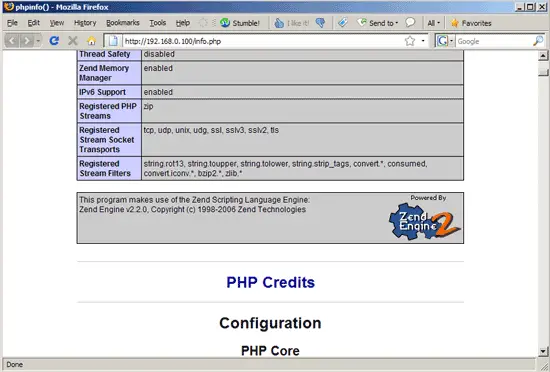
Task: Open the Tools menu
Action: pyautogui.click(x=158, y=23)
